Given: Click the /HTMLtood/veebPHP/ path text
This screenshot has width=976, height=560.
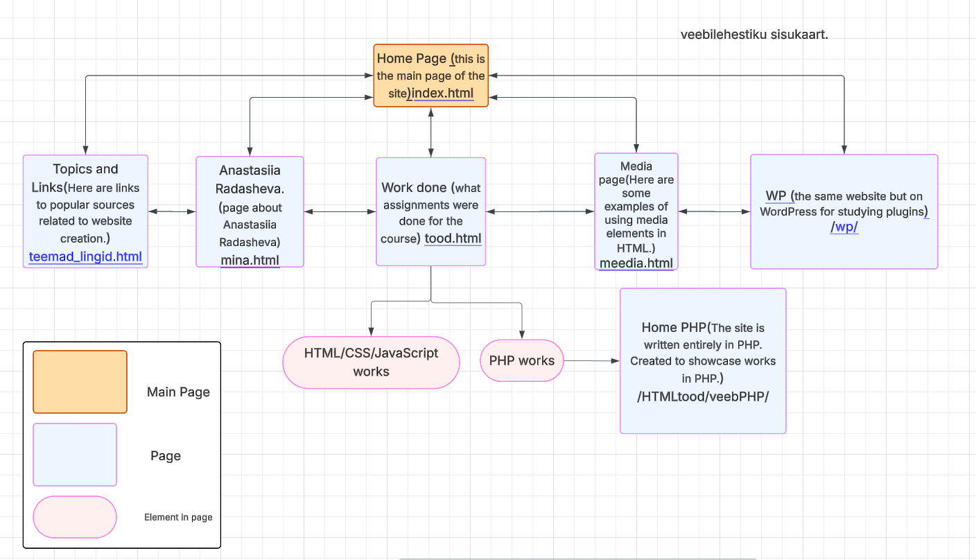Looking at the screenshot, I should (x=702, y=396).
